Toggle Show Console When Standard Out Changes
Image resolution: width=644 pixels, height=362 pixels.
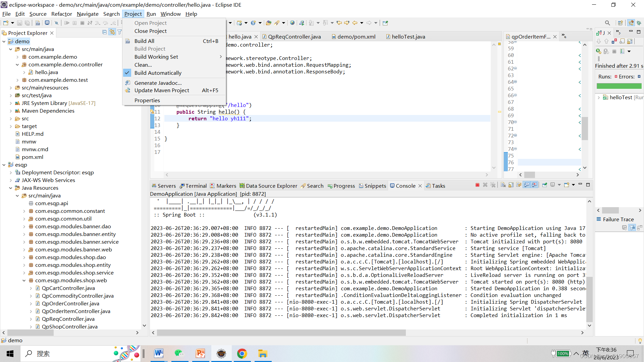(x=527, y=185)
